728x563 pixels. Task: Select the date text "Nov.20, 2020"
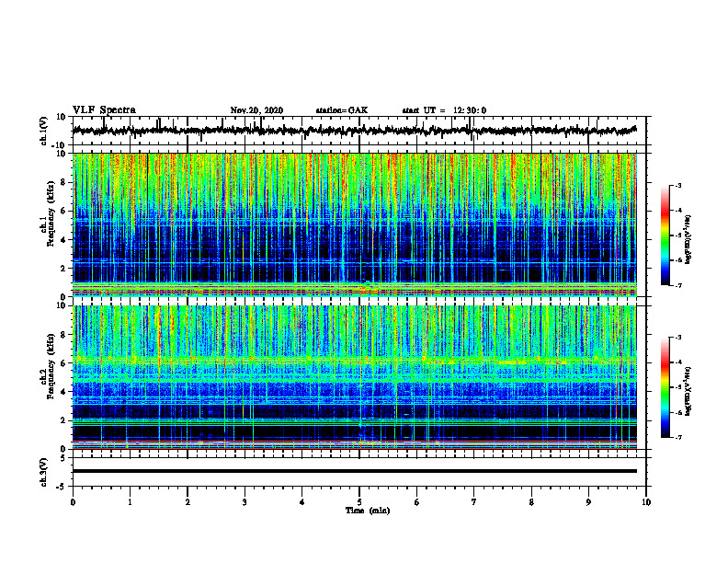click(x=256, y=110)
